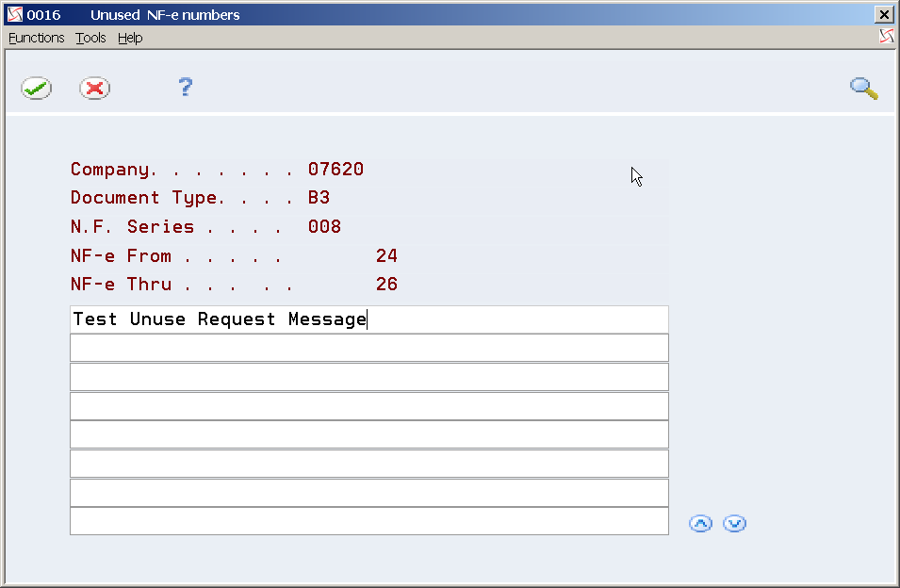Click the NF-e Thru value 26
The height and width of the screenshot is (588, 900).
387,284
